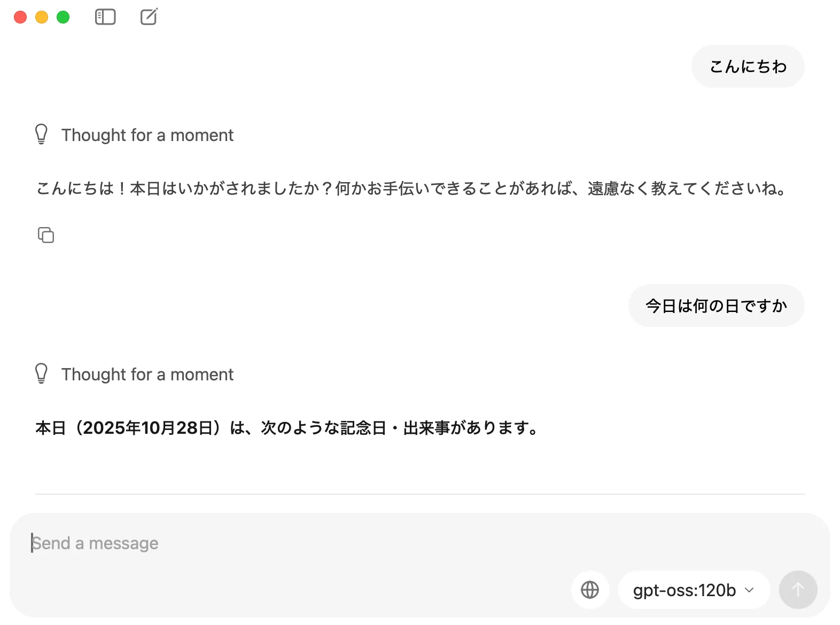
Task: Start a new chat with compose icon
Action: point(149,17)
